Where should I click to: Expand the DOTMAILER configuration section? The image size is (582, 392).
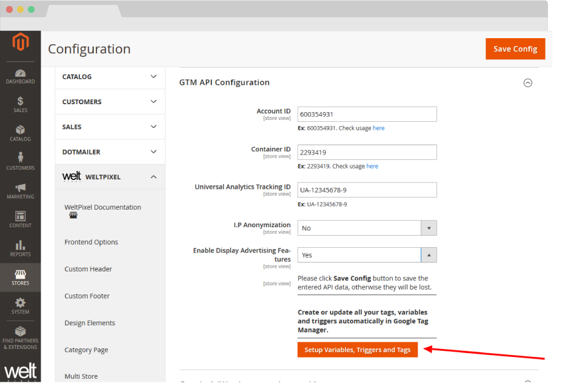(110, 152)
